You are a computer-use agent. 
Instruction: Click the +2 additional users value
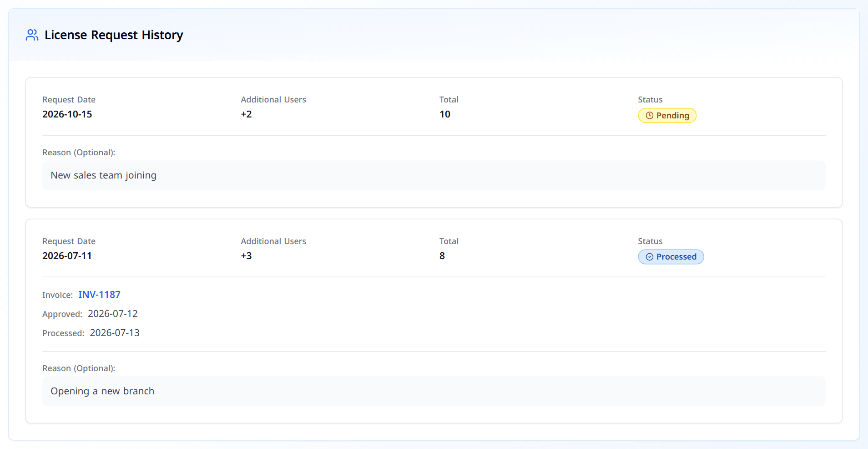click(x=246, y=114)
